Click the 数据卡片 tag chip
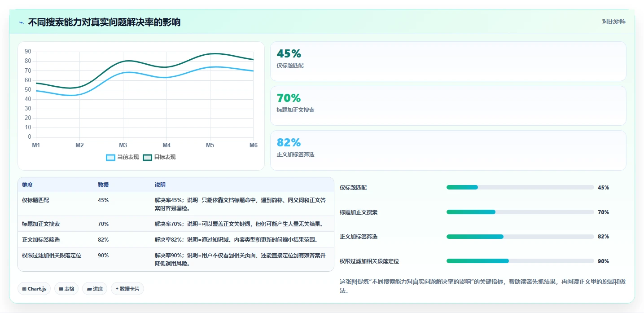 (x=127, y=289)
